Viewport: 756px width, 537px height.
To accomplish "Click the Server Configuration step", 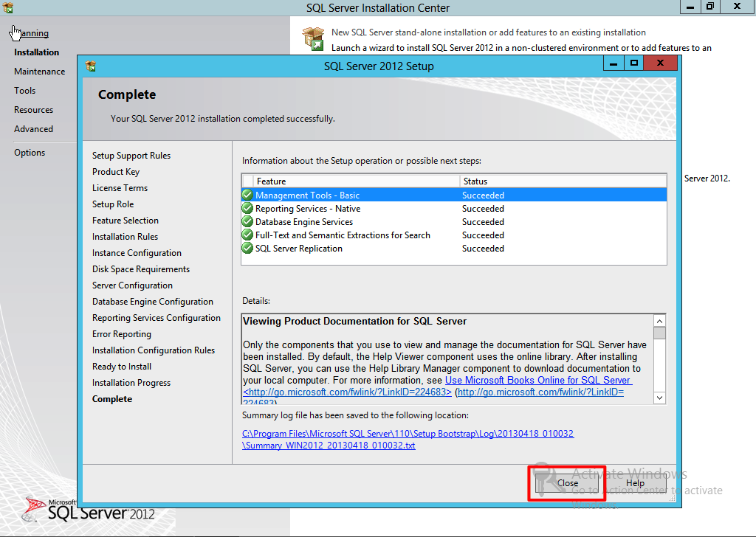I will [133, 285].
